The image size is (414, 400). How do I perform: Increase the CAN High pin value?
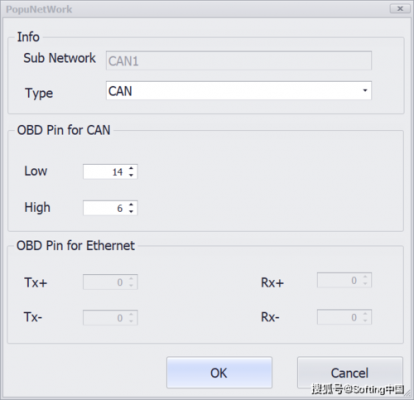tap(131, 204)
